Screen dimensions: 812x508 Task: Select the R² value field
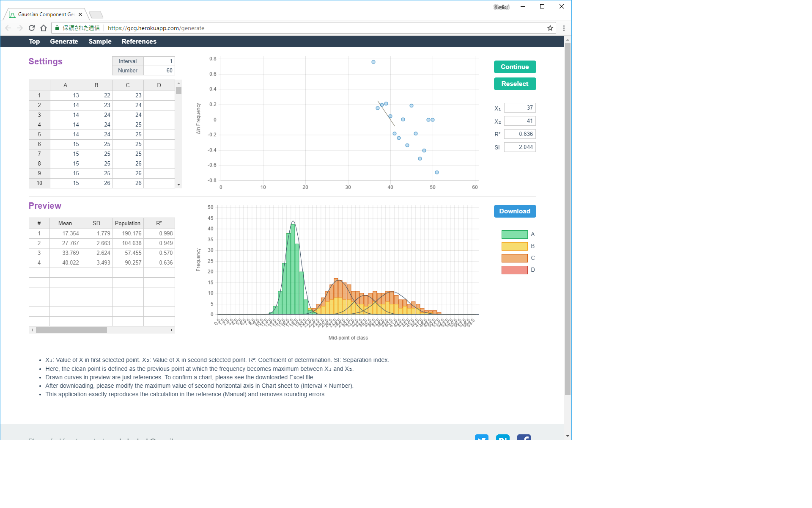tap(520, 134)
